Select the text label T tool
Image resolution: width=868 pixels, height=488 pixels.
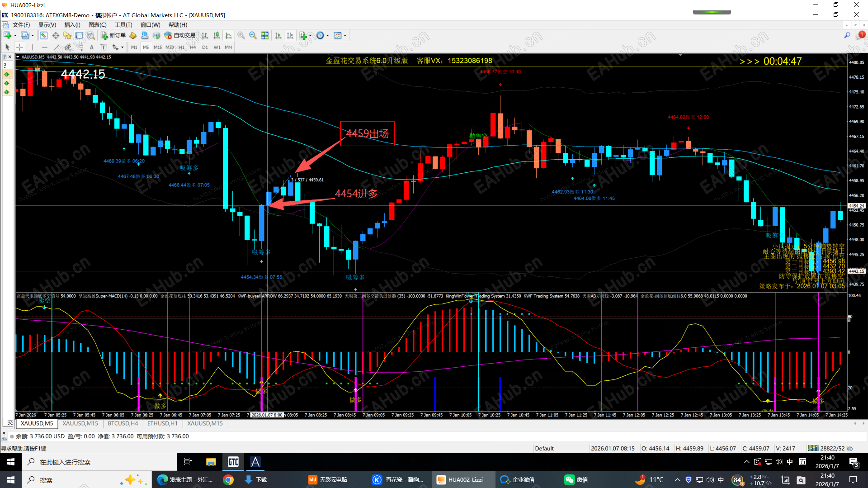coord(103,47)
